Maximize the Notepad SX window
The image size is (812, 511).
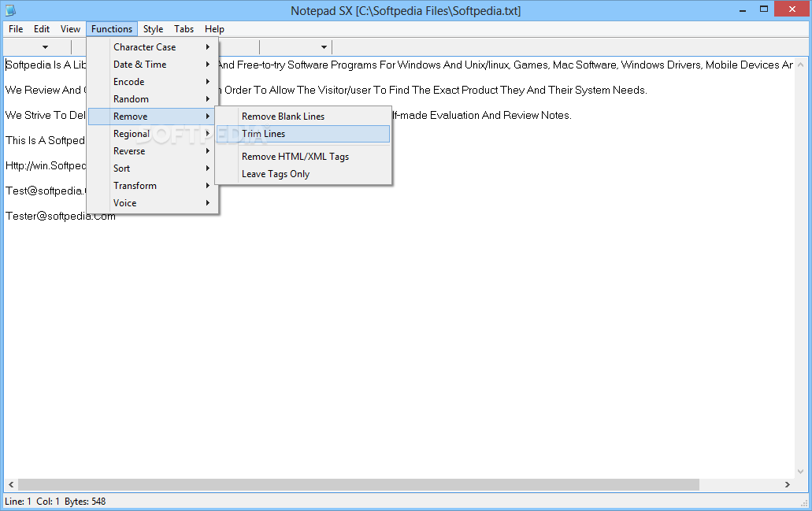point(764,9)
